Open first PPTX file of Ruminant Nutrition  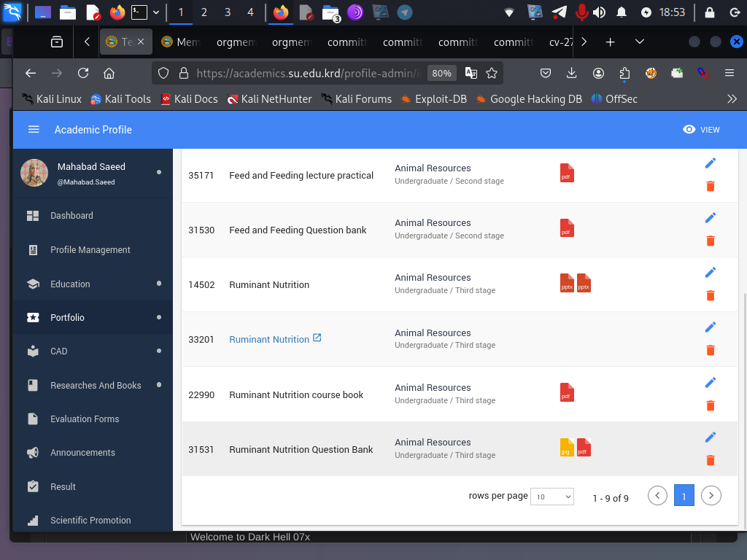(567, 283)
